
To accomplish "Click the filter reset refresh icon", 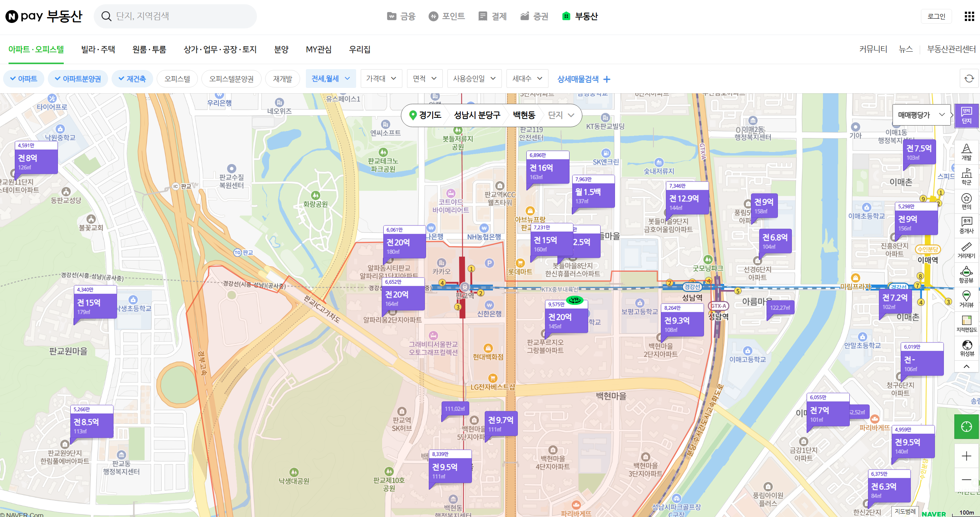I will [x=969, y=79].
